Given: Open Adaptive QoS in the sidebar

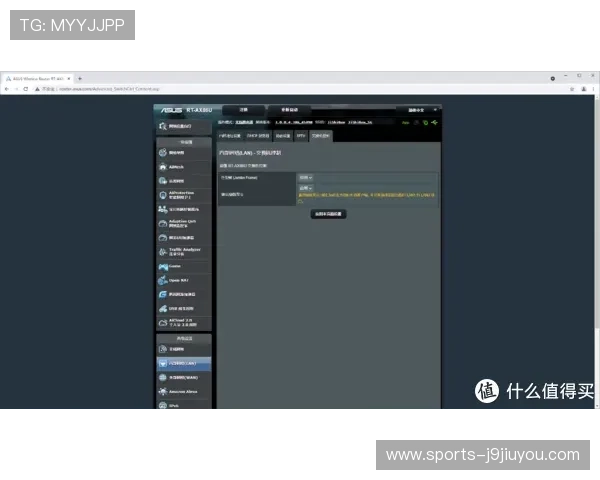Looking at the screenshot, I should click(x=163, y=223).
